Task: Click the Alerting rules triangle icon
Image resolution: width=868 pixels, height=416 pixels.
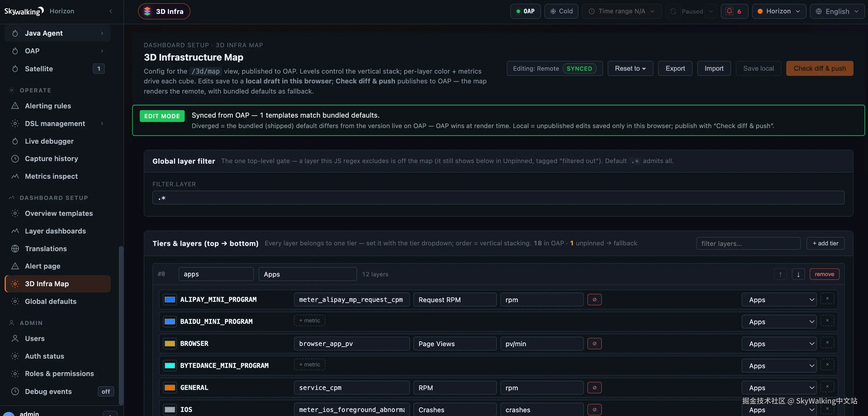Action: pos(15,106)
